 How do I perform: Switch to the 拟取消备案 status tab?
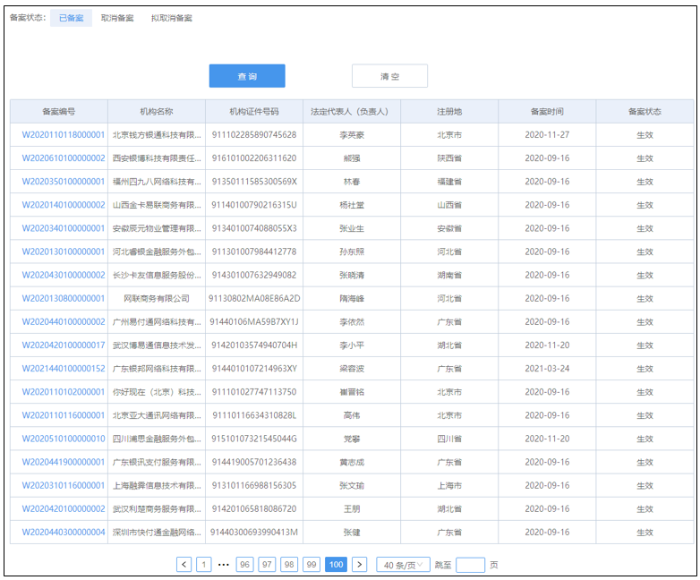(x=171, y=18)
